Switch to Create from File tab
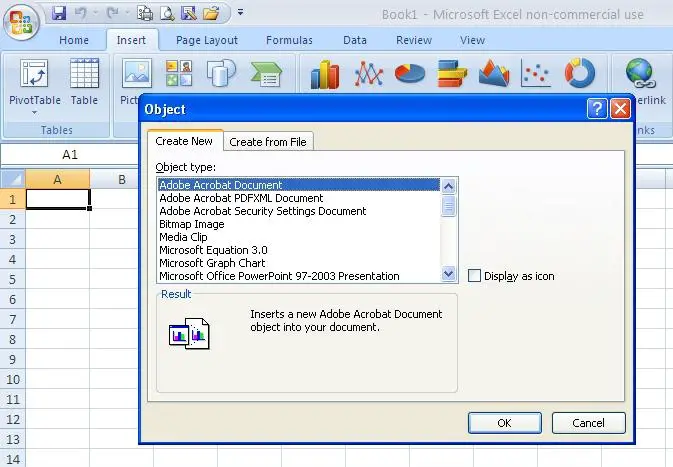Image resolution: width=673 pixels, height=467 pixels. 268,142
